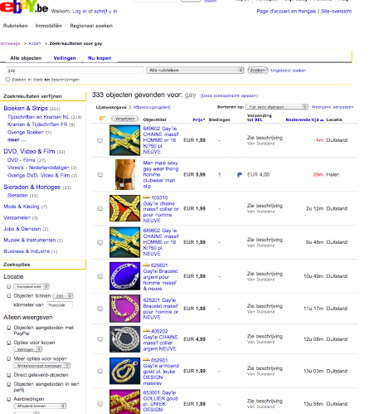Image resolution: width=369 pixels, height=414 pixels.
Task: Open 'Page d'accueil en français' link
Action: point(286,11)
